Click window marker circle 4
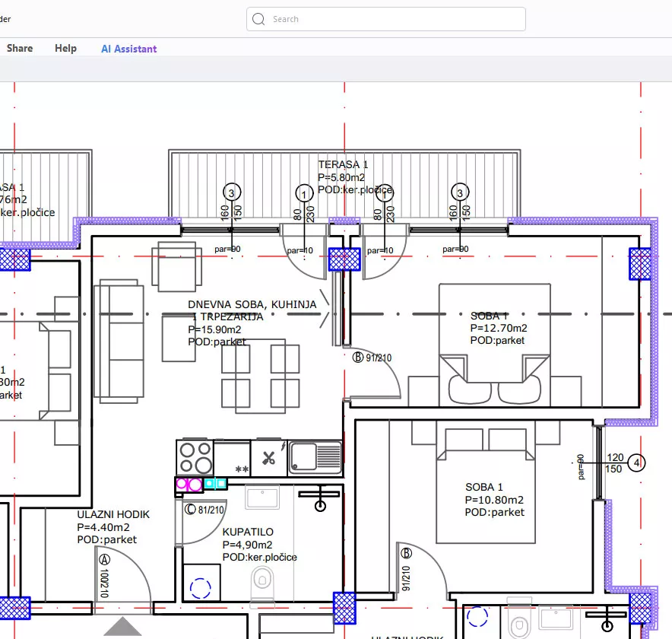This screenshot has width=672, height=639. click(636, 463)
